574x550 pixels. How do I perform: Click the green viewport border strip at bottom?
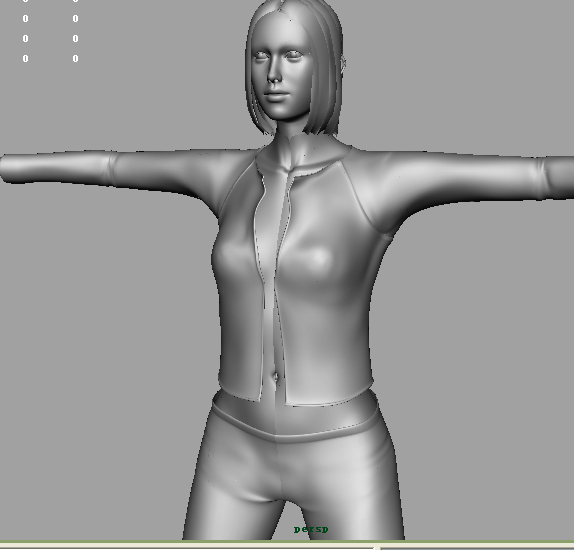pyautogui.click(x=287, y=542)
